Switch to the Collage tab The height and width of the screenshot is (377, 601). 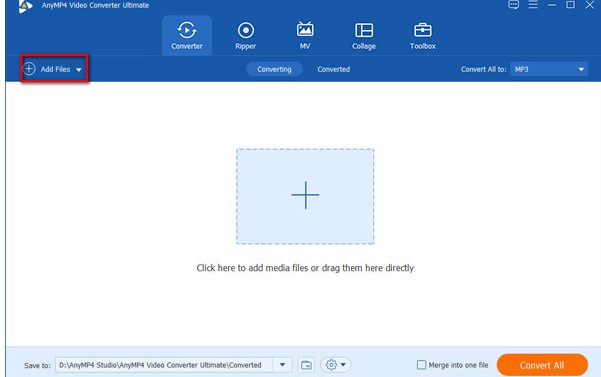pos(364,36)
